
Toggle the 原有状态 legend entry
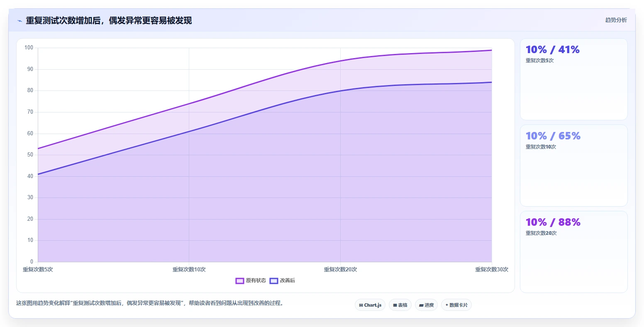tap(251, 281)
